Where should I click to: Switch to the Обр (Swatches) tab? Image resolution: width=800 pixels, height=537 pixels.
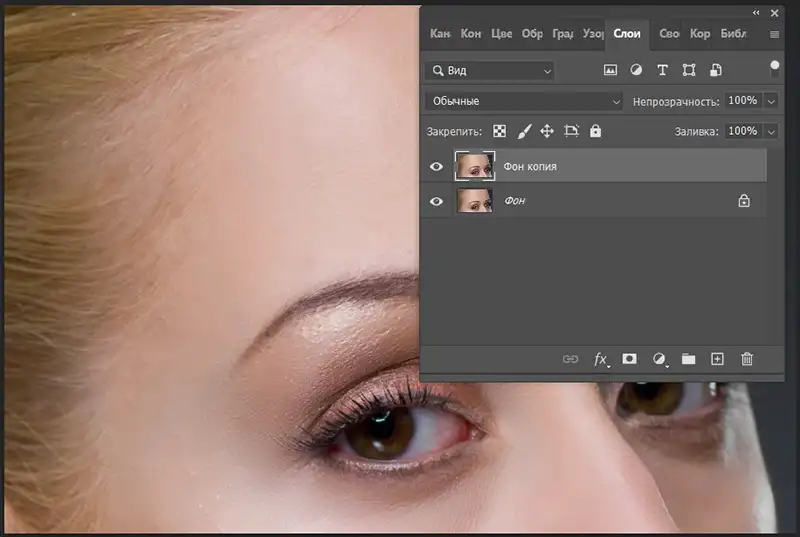coord(532,34)
